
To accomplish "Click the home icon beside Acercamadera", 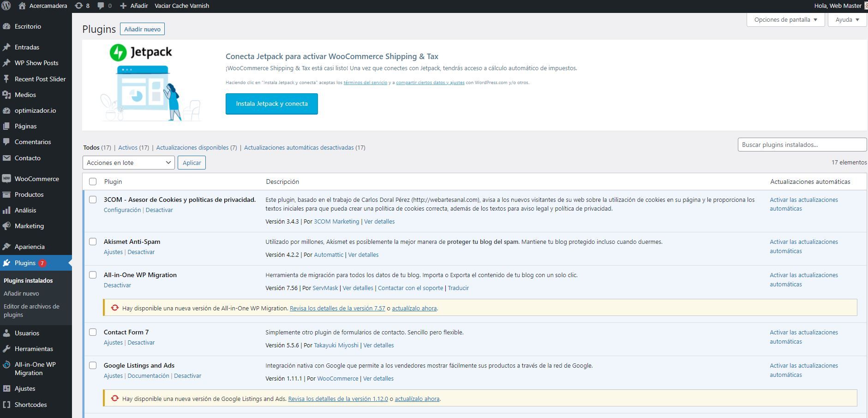I will [x=22, y=6].
